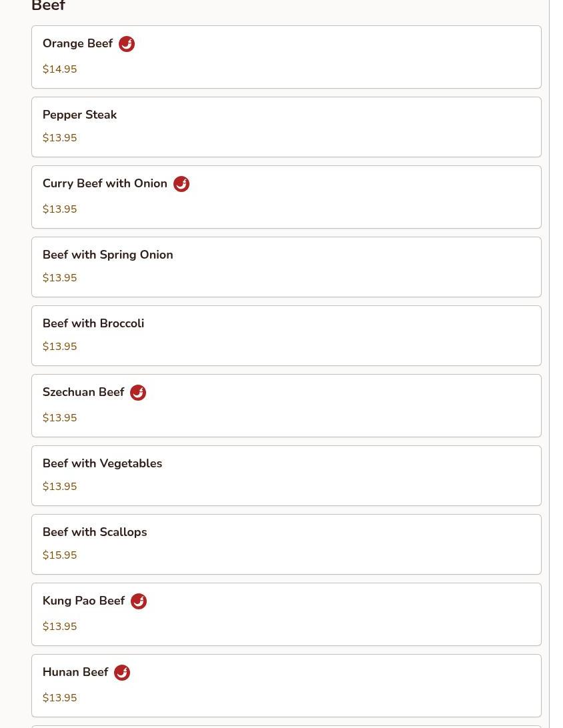The height and width of the screenshot is (728, 563).
Task: Click the $14.95 Orange Beef price
Action: (59, 69)
